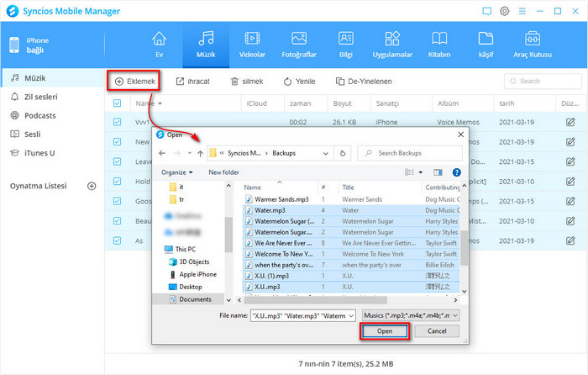Uncheck the Hold row checkbox
This screenshot has height=375, width=588.
(117, 182)
